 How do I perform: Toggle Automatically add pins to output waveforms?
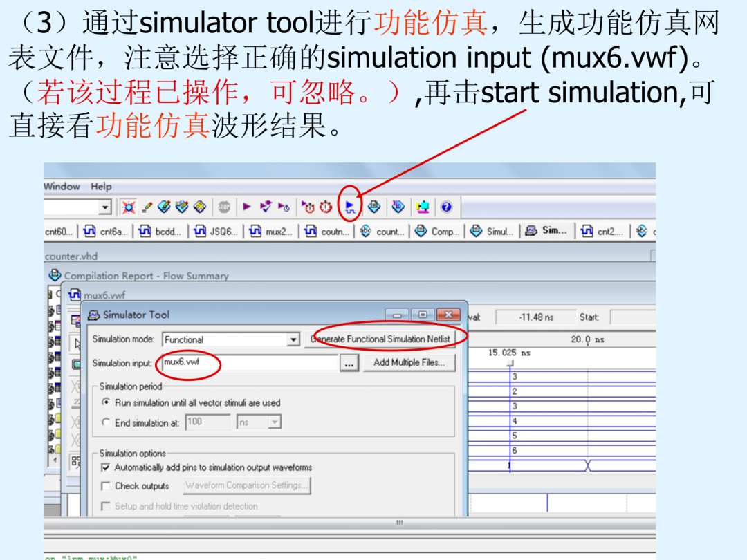coord(106,467)
